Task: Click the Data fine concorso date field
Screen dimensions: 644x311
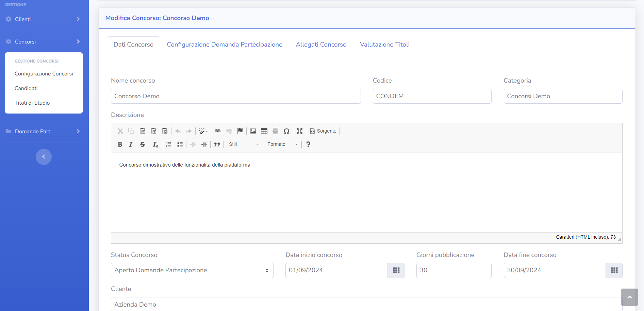Action: point(555,270)
